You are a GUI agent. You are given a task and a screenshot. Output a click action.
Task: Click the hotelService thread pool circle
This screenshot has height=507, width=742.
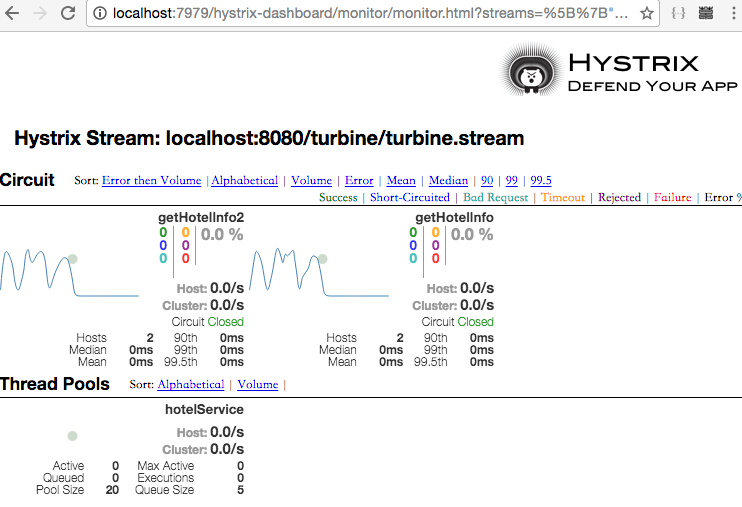click(72, 436)
